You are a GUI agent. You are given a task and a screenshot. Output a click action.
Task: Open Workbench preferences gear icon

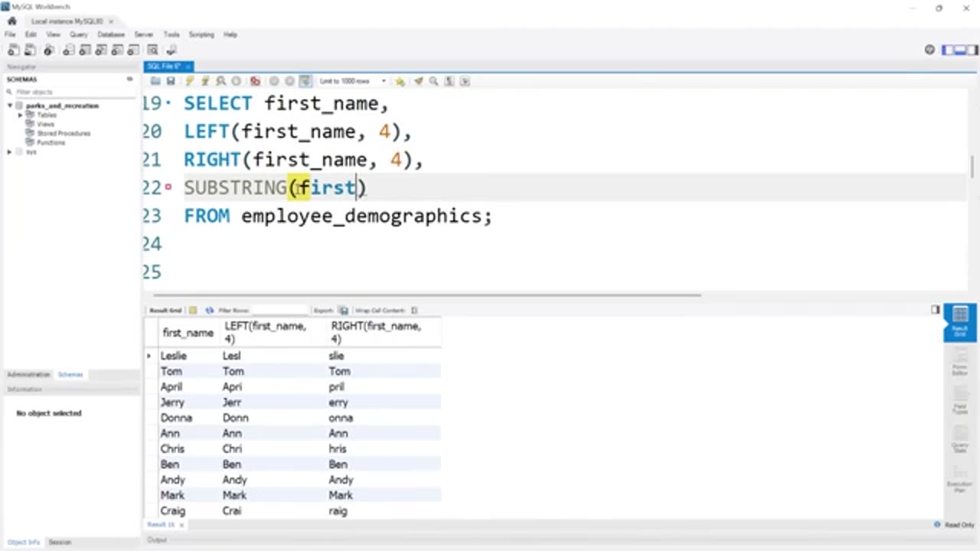pos(929,50)
